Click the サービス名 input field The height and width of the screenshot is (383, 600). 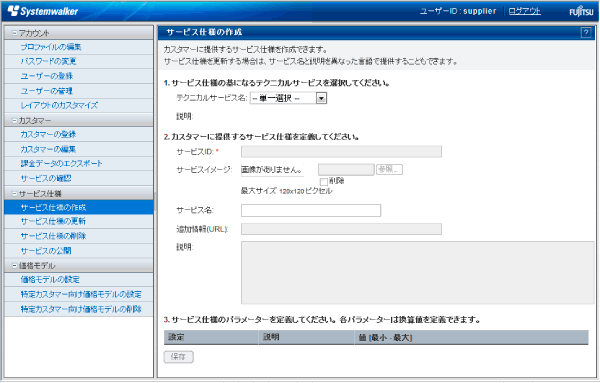(311, 210)
